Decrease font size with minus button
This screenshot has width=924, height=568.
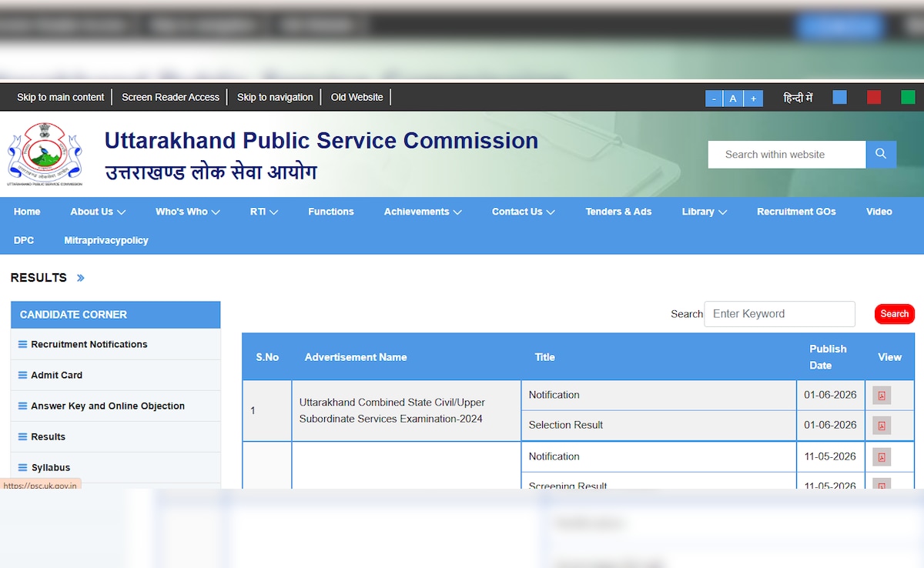click(x=714, y=99)
